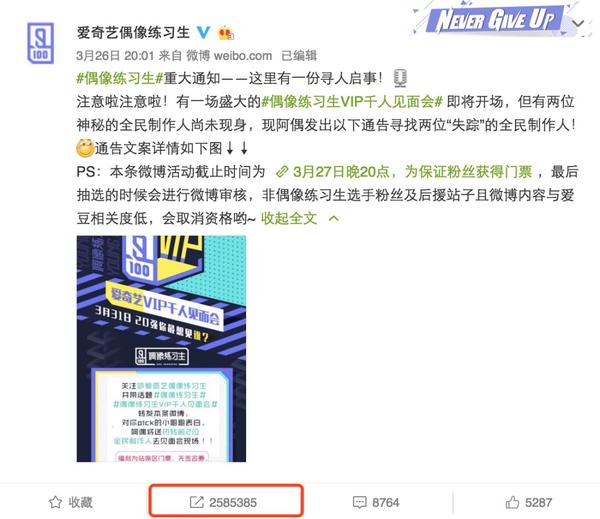The height and width of the screenshot is (519, 600).
Task: Click the repost icon next to 2585385
Action: click(197, 502)
